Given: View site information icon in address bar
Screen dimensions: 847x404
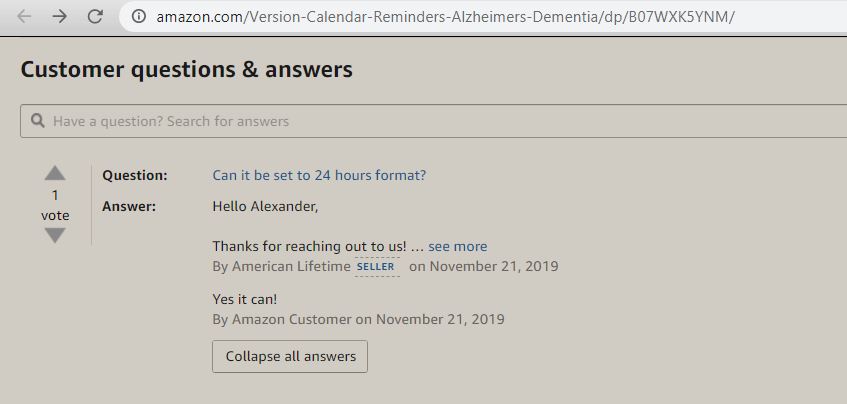Looking at the screenshot, I should (x=140, y=16).
